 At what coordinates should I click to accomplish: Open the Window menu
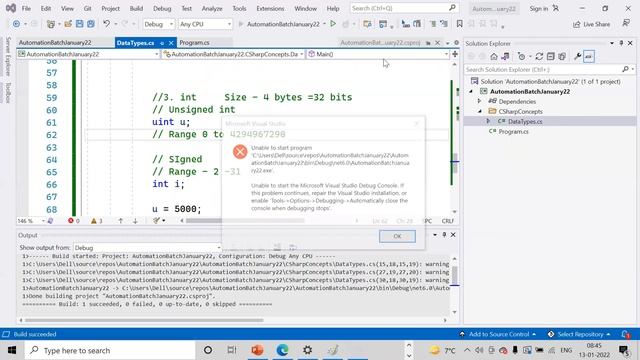pos(305,8)
